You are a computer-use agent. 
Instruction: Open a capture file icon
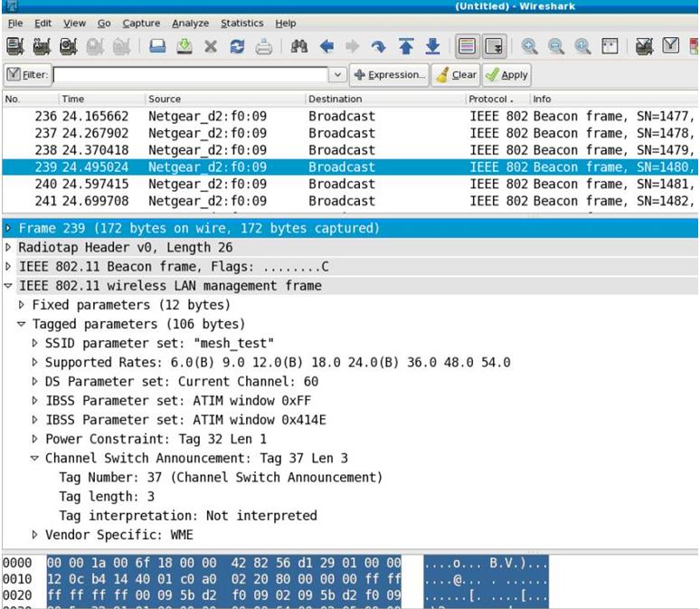[x=157, y=46]
